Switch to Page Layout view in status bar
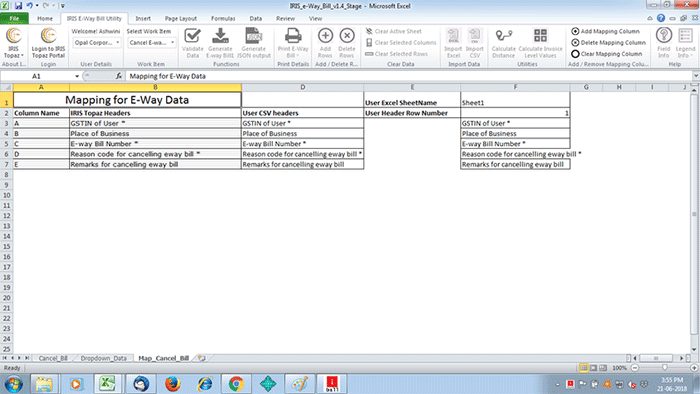 [x=593, y=368]
